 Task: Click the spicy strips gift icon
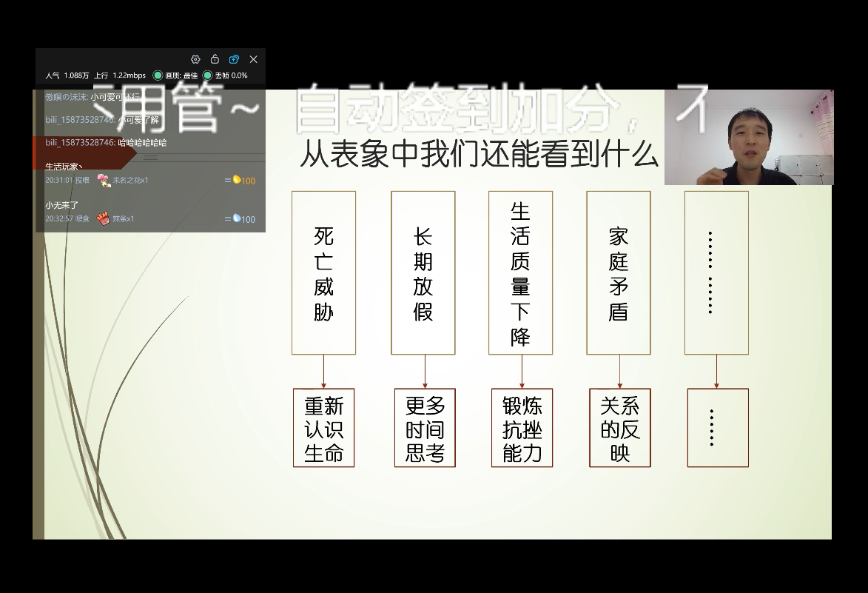[102, 218]
